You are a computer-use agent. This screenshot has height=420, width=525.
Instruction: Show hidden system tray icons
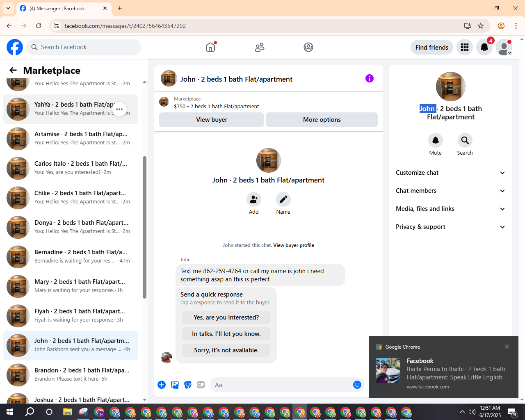(462, 412)
